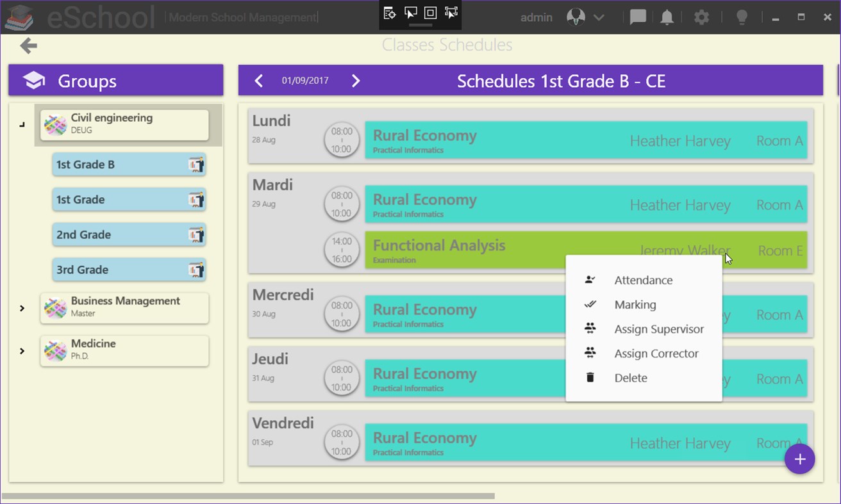Expand the Medicine Ph.D. group
The image size is (841, 504).
[x=21, y=351]
